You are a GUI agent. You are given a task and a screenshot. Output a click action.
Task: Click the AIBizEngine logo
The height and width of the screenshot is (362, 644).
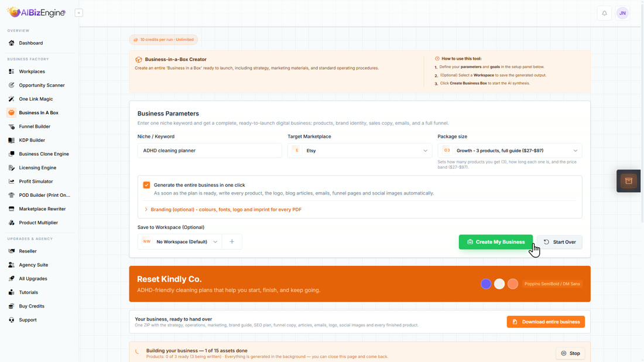click(36, 12)
